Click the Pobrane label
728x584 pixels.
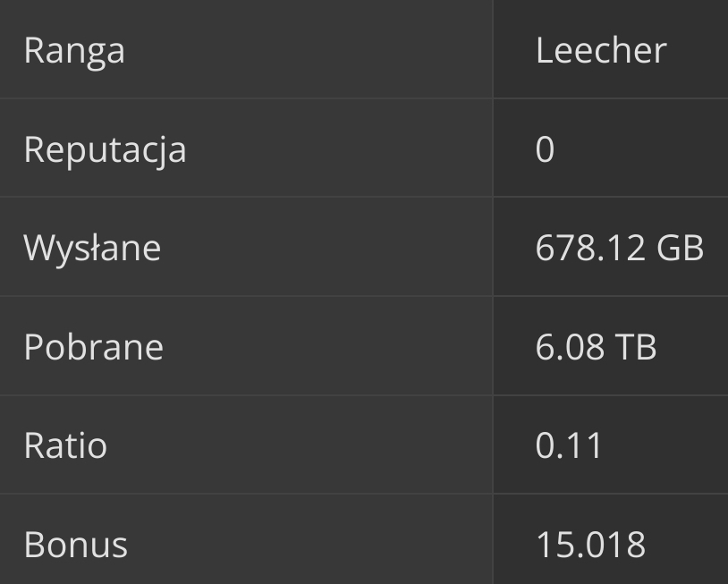pyautogui.click(x=93, y=347)
